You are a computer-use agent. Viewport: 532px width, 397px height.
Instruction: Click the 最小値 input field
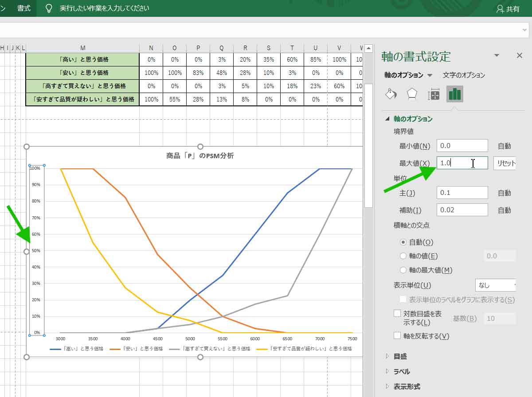pyautogui.click(x=462, y=146)
